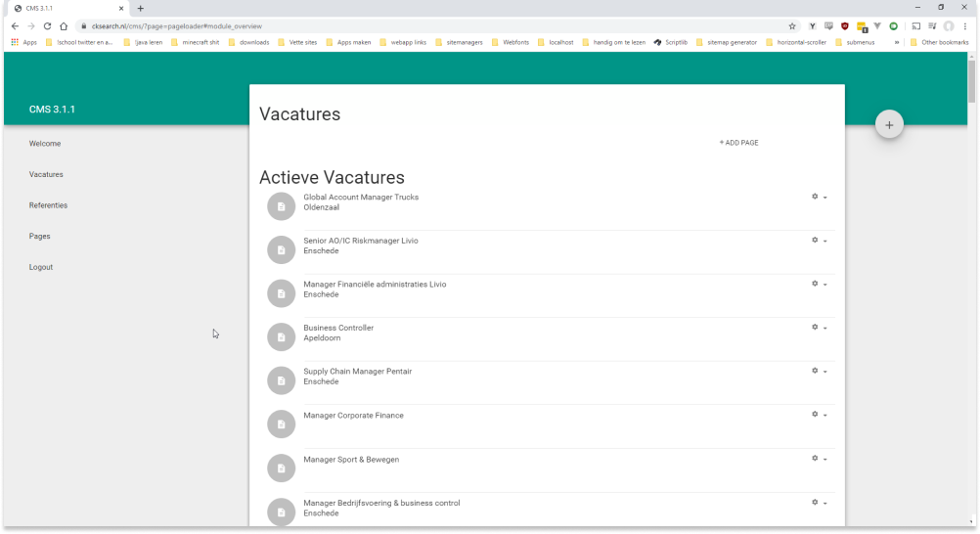Click the round plus floating action button
The width and height of the screenshot is (980, 534).
[x=889, y=124]
